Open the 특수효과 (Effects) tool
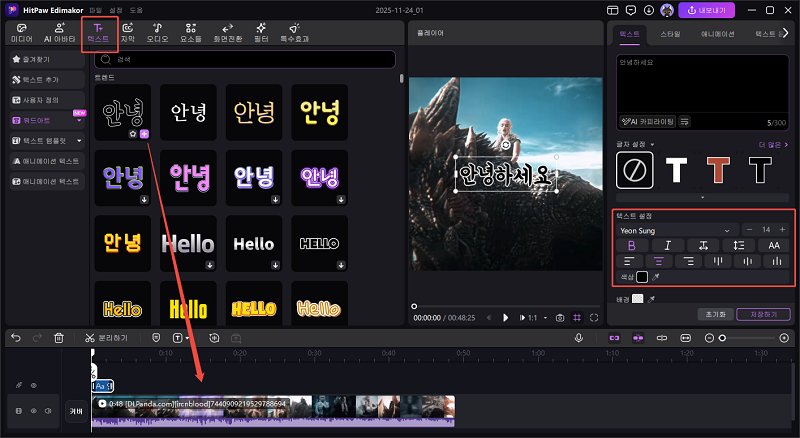 (x=294, y=33)
